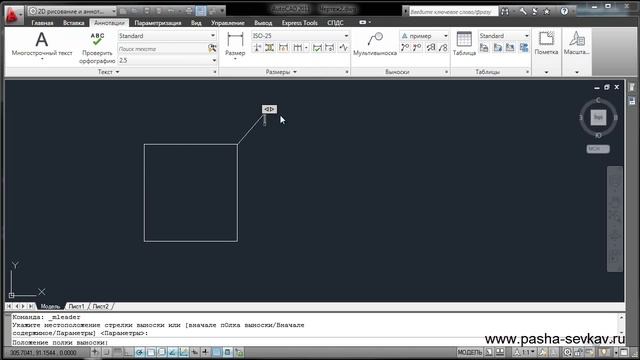The width and height of the screenshot is (640, 360).
Task: Click the Поиск текста search field
Action: pos(162,49)
